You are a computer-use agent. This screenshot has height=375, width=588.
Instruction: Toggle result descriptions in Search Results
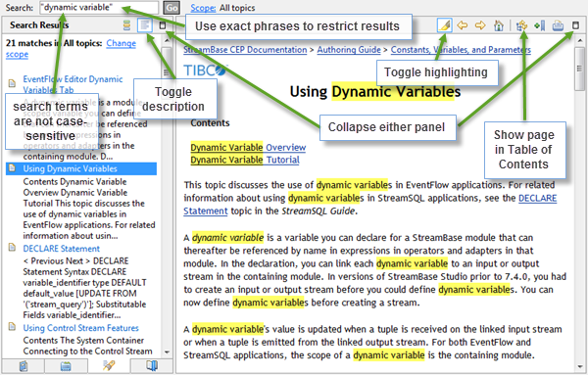tap(145, 25)
